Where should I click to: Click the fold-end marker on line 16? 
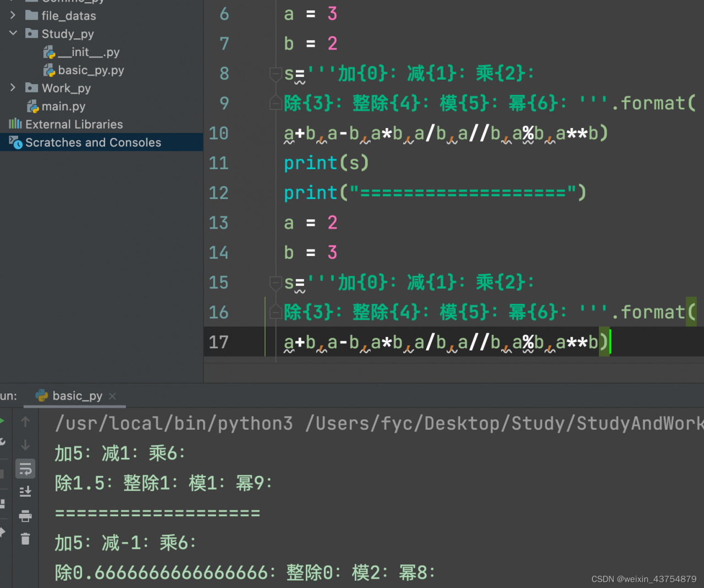coord(276,312)
